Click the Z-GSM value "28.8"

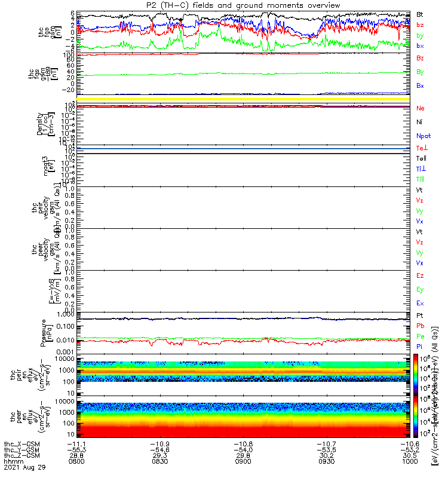coord(76,455)
